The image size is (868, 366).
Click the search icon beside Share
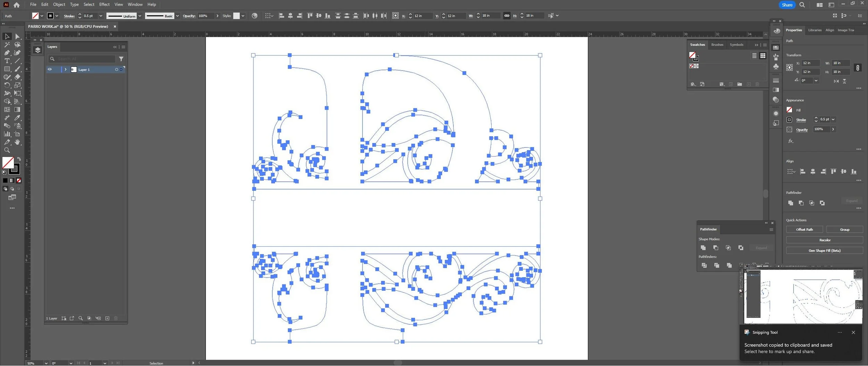(802, 5)
